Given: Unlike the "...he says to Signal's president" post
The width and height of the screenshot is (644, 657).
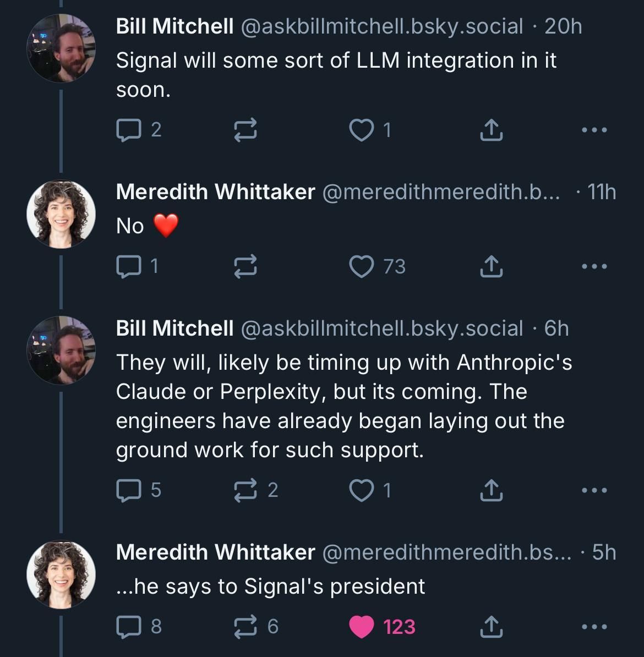Looking at the screenshot, I should [363, 626].
